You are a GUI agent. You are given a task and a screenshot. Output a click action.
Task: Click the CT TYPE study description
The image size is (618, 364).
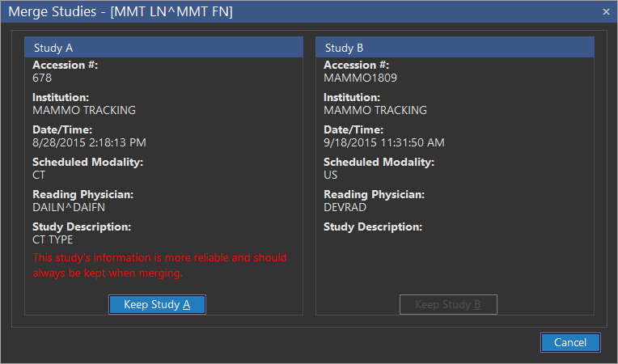53,239
